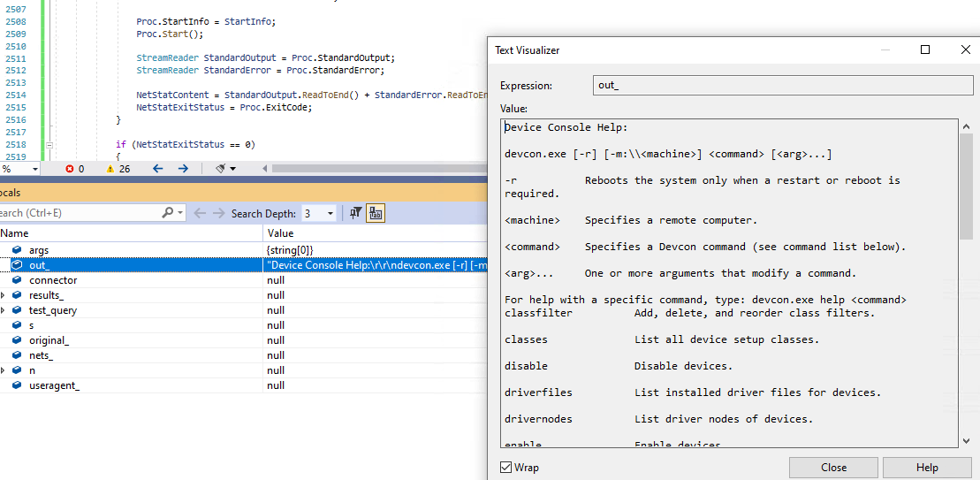Click the errors count icon showing 0
980x480 pixels.
pos(70,169)
